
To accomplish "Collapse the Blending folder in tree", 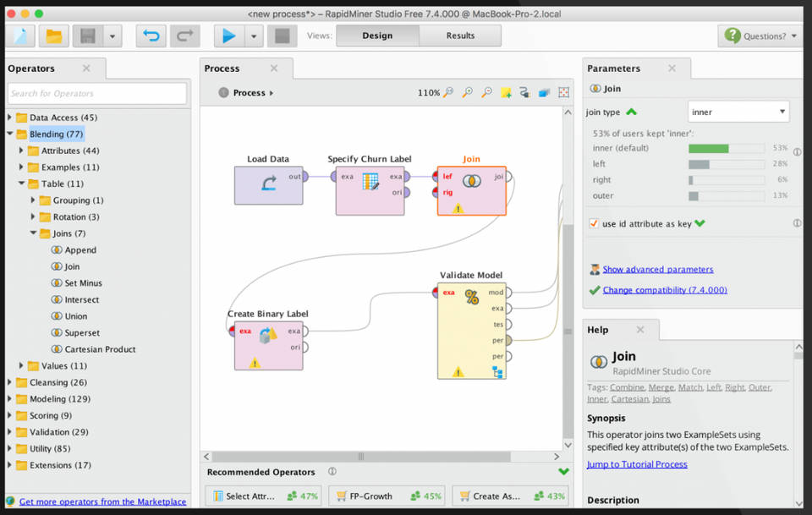I will [10, 134].
